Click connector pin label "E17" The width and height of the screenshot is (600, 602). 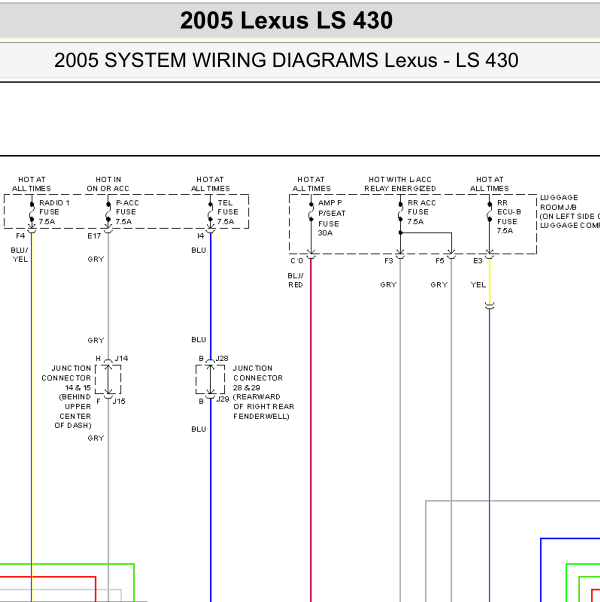(x=94, y=236)
